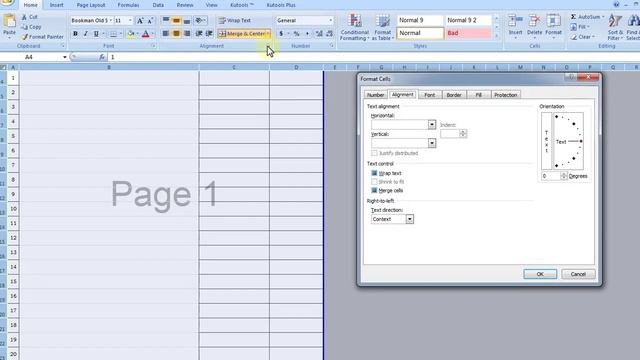The image size is (640, 360).
Task: Switch to the Protection tab
Action: 506,95
